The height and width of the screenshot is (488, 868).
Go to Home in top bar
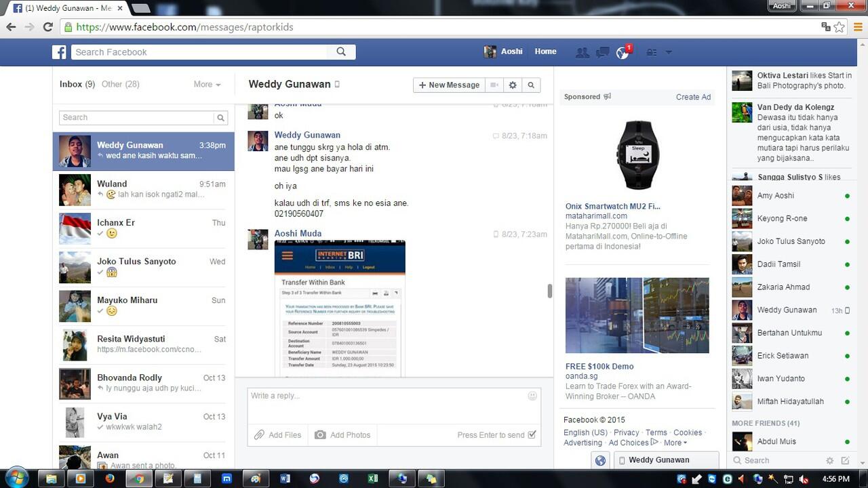click(x=545, y=52)
